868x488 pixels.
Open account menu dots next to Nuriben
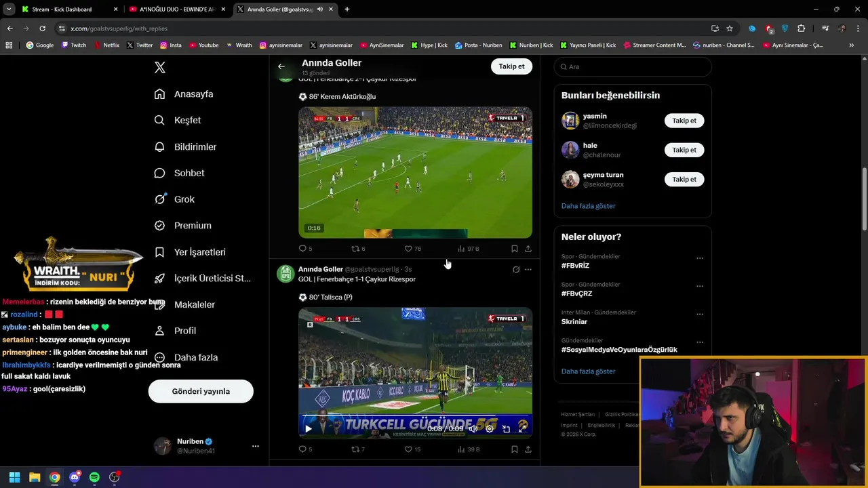point(256,446)
